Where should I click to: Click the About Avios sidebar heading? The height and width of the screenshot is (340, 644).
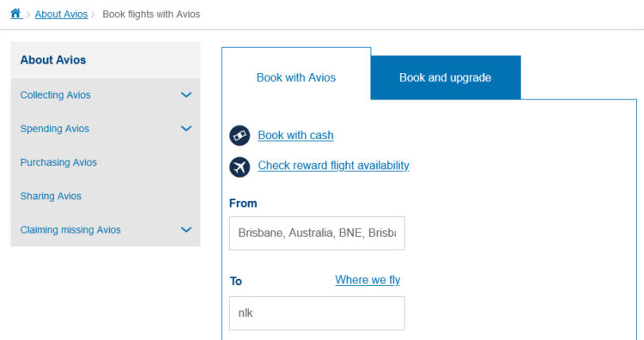pyautogui.click(x=53, y=60)
